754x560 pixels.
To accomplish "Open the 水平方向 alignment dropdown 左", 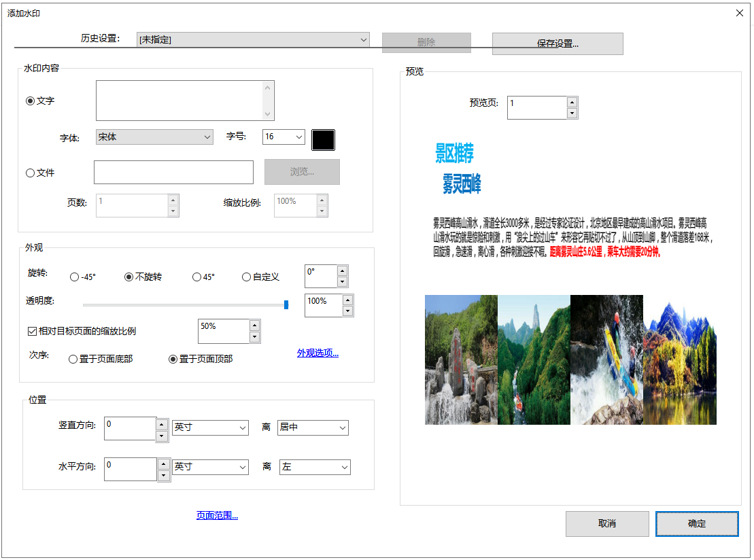I will tap(315, 467).
